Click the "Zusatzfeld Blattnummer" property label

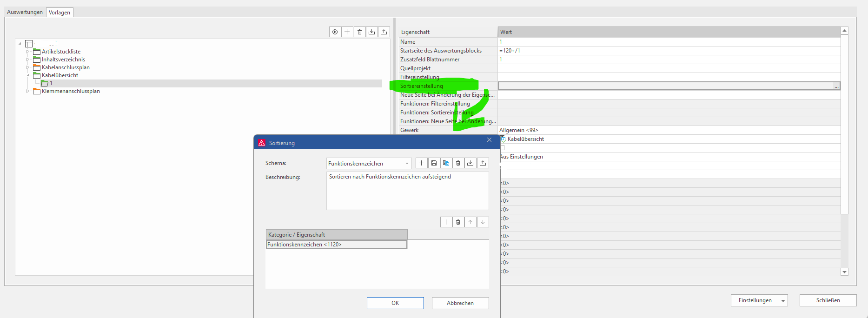[x=430, y=60]
